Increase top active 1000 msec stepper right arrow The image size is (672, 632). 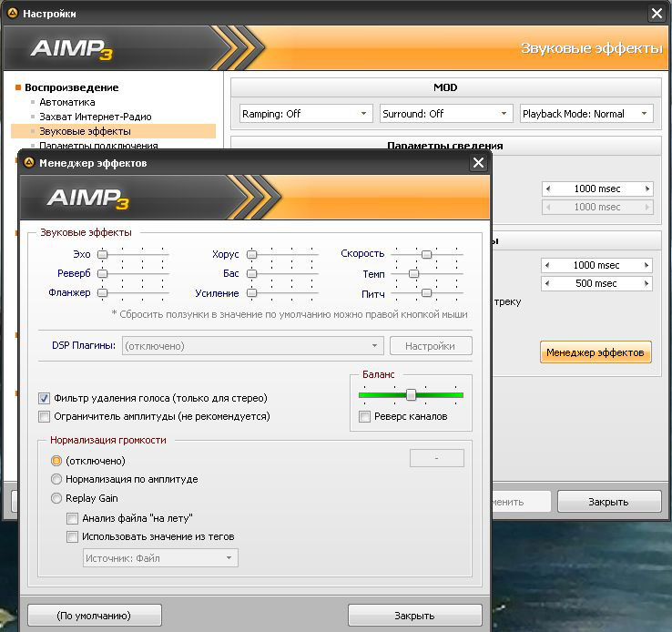pos(647,189)
